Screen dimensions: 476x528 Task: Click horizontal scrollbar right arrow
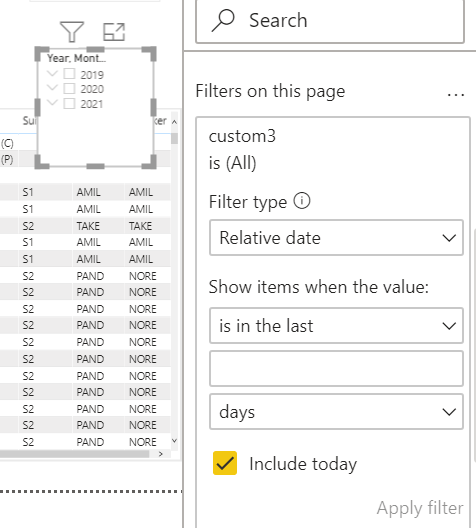click(x=161, y=454)
